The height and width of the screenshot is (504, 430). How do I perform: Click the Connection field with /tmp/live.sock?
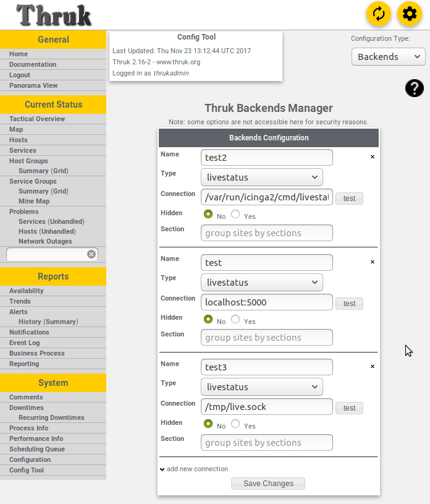pos(267,407)
